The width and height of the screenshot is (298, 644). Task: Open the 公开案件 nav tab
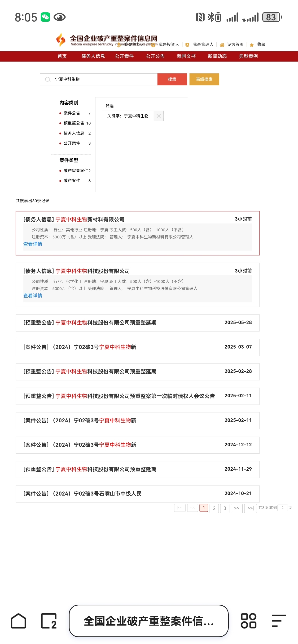(x=124, y=56)
